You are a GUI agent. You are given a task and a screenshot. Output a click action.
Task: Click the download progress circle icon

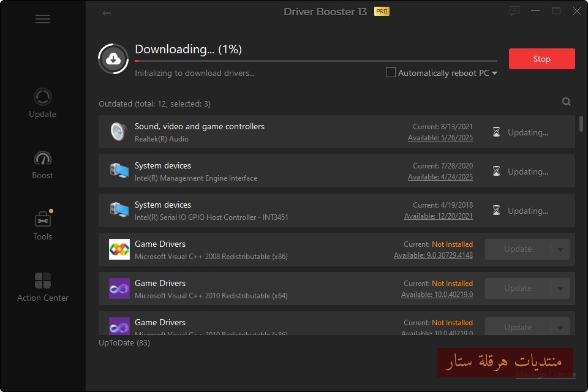point(113,59)
